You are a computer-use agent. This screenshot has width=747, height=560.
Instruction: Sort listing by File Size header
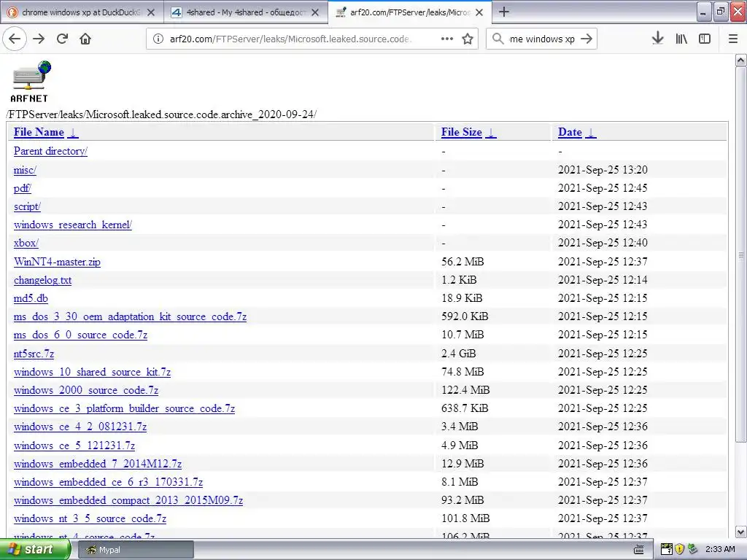point(461,132)
